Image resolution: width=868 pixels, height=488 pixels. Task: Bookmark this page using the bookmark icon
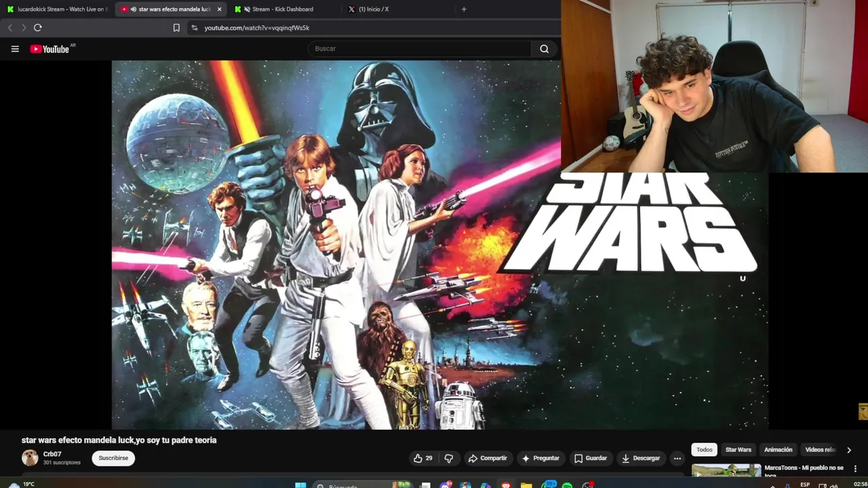176,28
